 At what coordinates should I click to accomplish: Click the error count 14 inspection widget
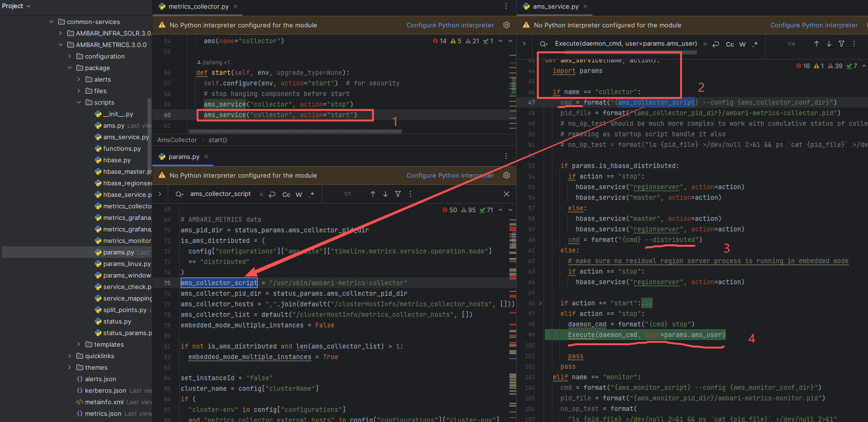pyautogui.click(x=440, y=41)
